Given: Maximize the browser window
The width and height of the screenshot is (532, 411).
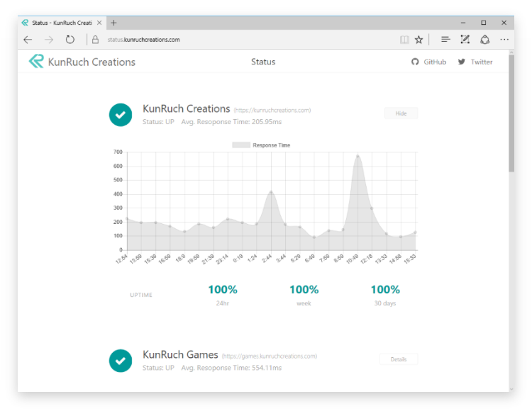Looking at the screenshot, I should click(x=484, y=23).
